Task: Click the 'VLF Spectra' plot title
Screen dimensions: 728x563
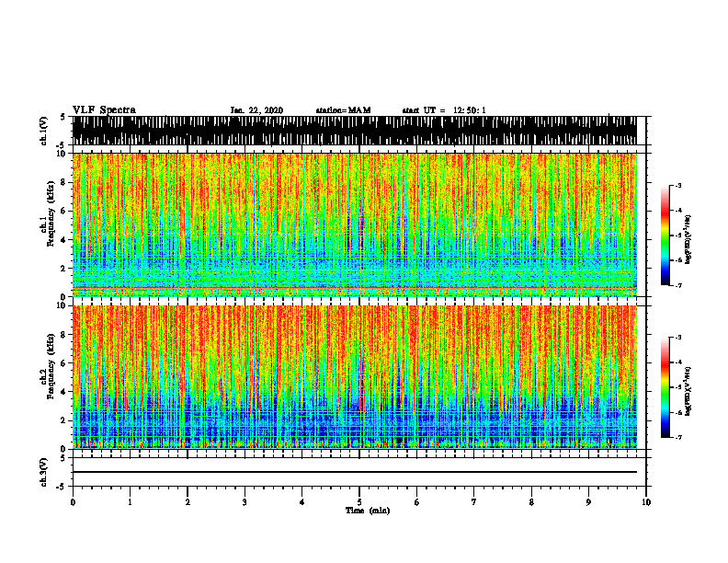Action: (104, 110)
